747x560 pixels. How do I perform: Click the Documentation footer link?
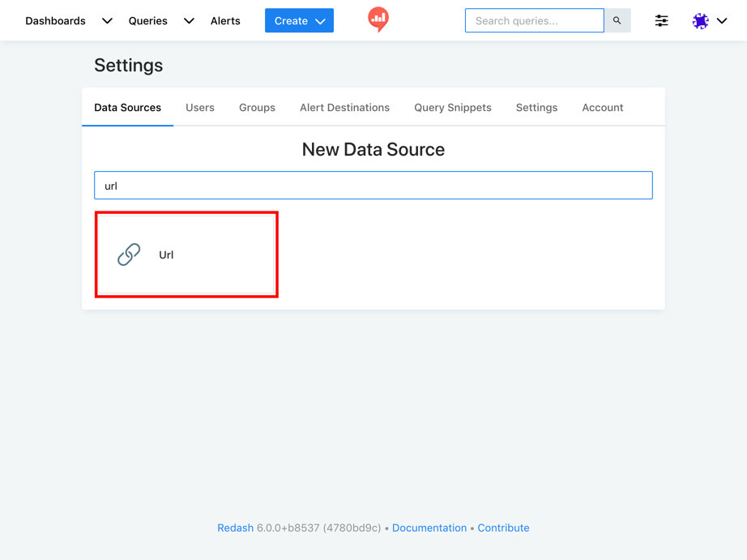point(429,528)
